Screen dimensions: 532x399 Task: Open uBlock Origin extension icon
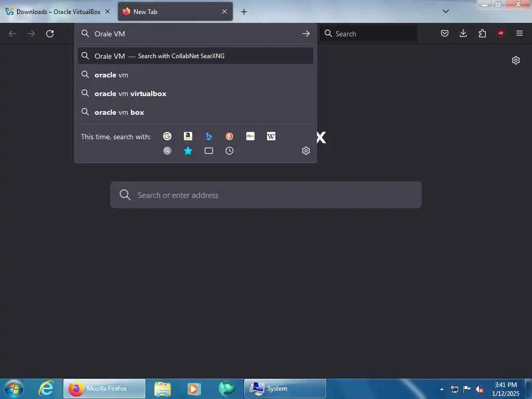[x=501, y=33]
